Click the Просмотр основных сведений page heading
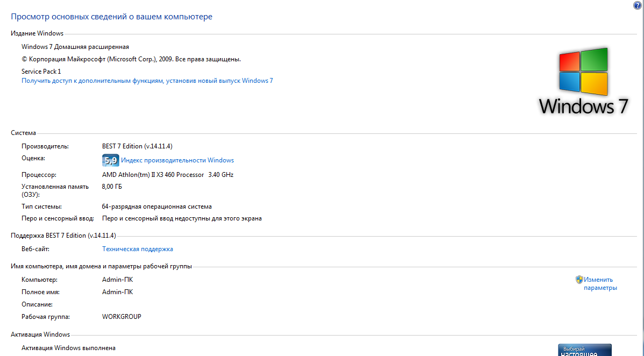644x356 pixels. tap(112, 17)
